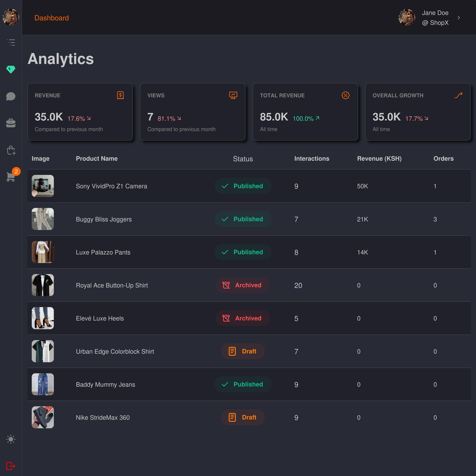Click the receipt icon on Revenue card
Image resolution: width=476 pixels, height=476 pixels.
(x=120, y=95)
